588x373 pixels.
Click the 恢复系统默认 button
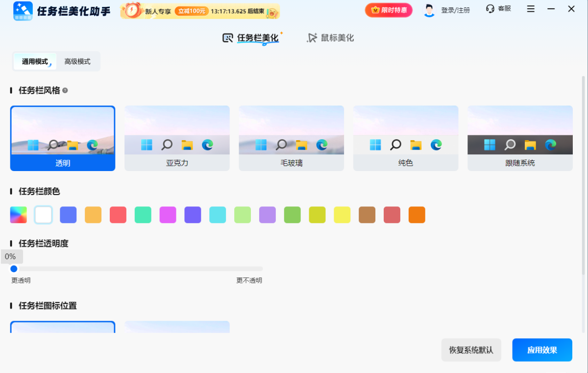pyautogui.click(x=471, y=349)
